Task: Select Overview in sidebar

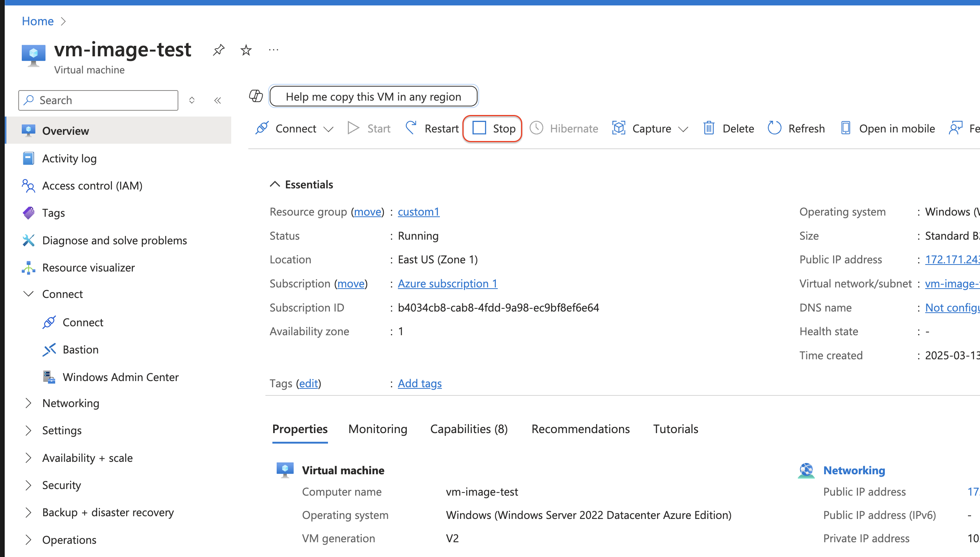Action: click(x=119, y=131)
